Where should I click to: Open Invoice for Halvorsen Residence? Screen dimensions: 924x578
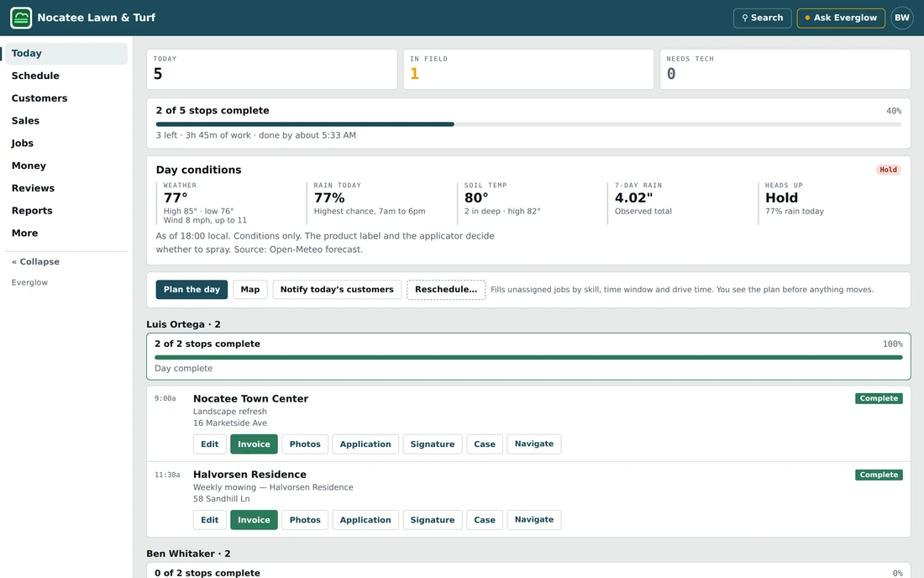pyautogui.click(x=254, y=520)
